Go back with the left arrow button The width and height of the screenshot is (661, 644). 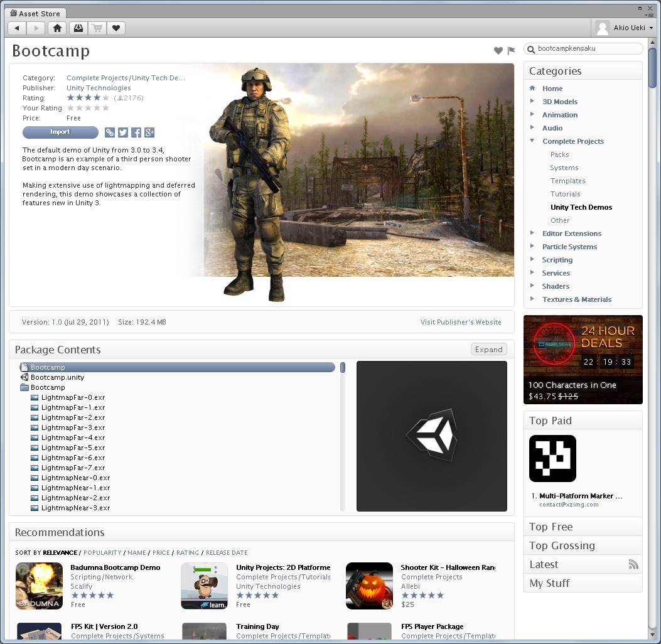point(17,28)
